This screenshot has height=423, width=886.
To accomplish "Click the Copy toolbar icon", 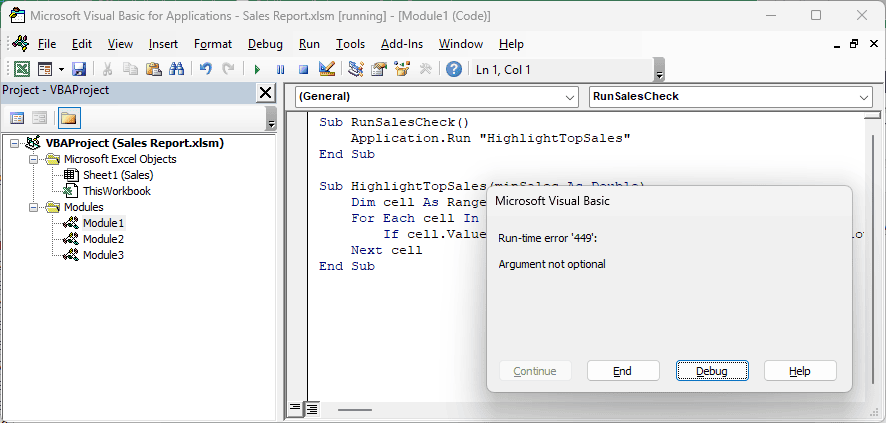I will tap(131, 69).
